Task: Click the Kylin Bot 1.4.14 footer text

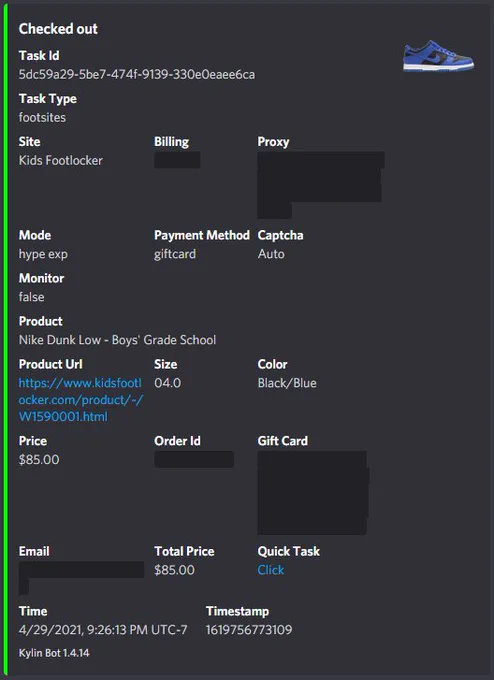Action: (x=54, y=653)
